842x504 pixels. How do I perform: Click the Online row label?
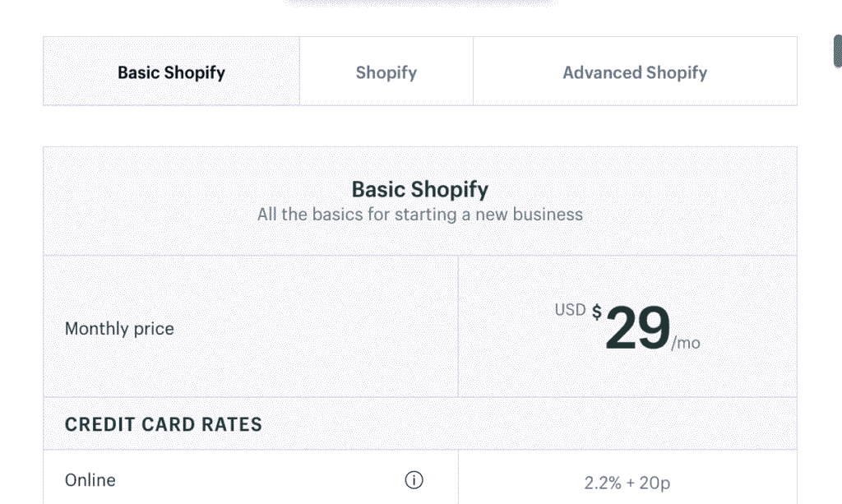pos(90,480)
